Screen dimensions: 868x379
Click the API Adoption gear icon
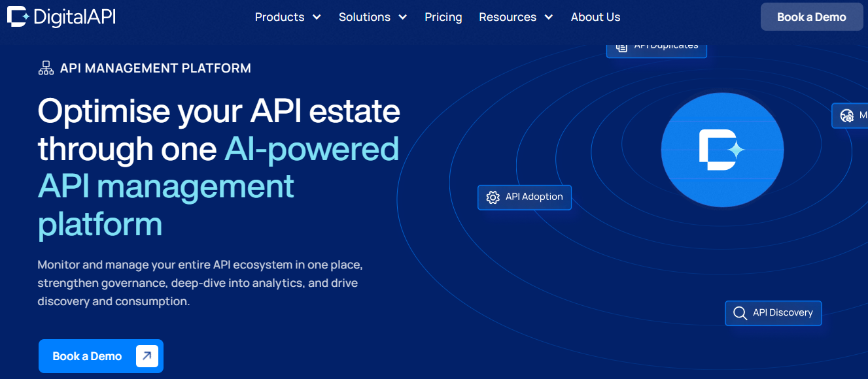493,197
